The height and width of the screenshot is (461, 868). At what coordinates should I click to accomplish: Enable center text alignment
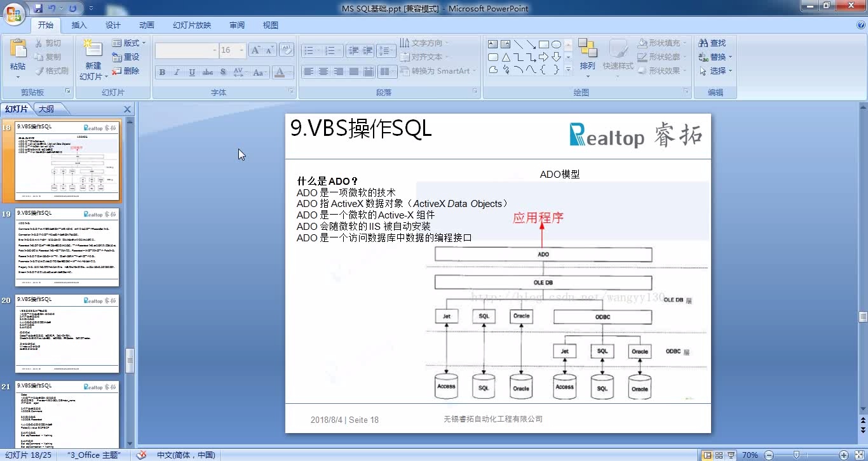[x=324, y=72]
